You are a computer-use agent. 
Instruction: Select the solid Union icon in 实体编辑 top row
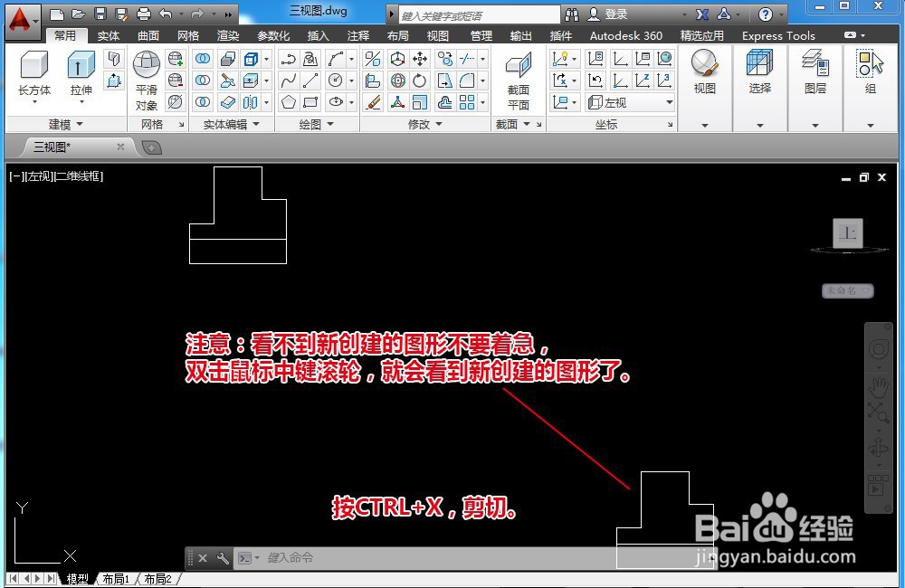tap(203, 59)
